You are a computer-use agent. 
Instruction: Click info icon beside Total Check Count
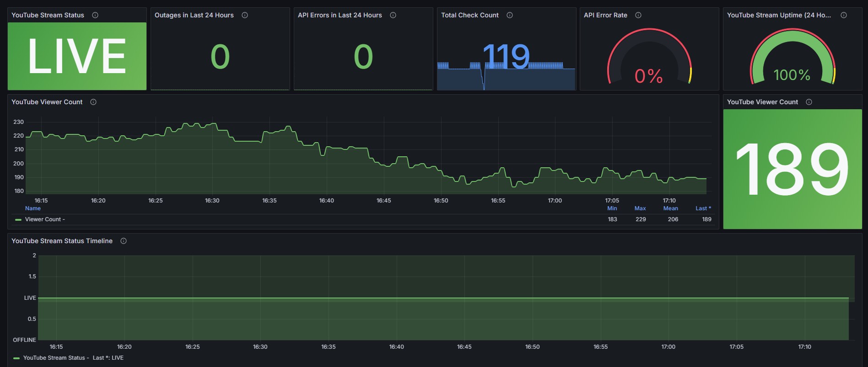510,15
